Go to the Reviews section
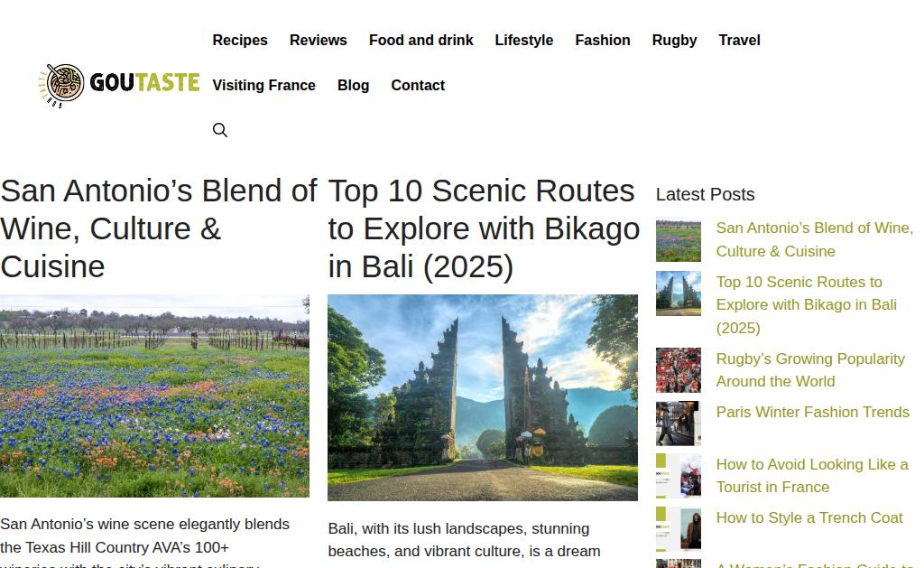Screen dimensions: 924x568 coord(319,40)
